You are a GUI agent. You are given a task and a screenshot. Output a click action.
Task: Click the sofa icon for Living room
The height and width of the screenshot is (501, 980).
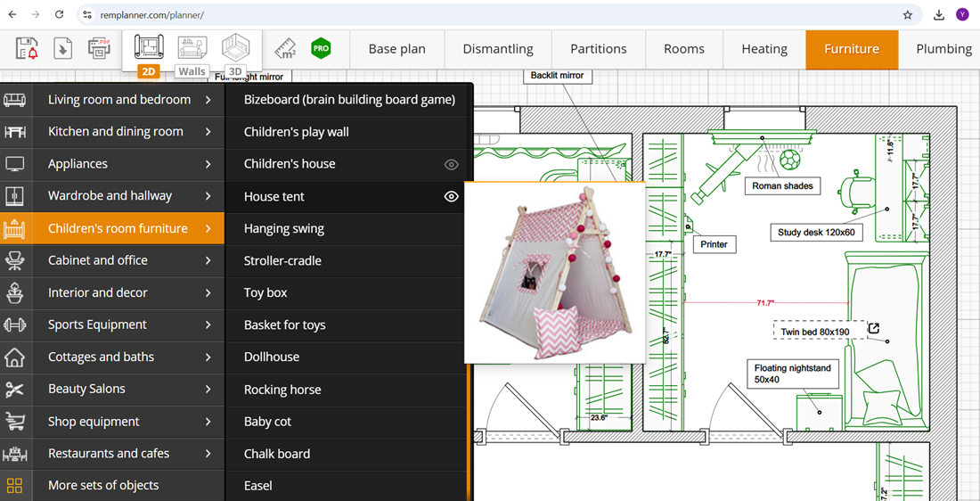point(14,100)
